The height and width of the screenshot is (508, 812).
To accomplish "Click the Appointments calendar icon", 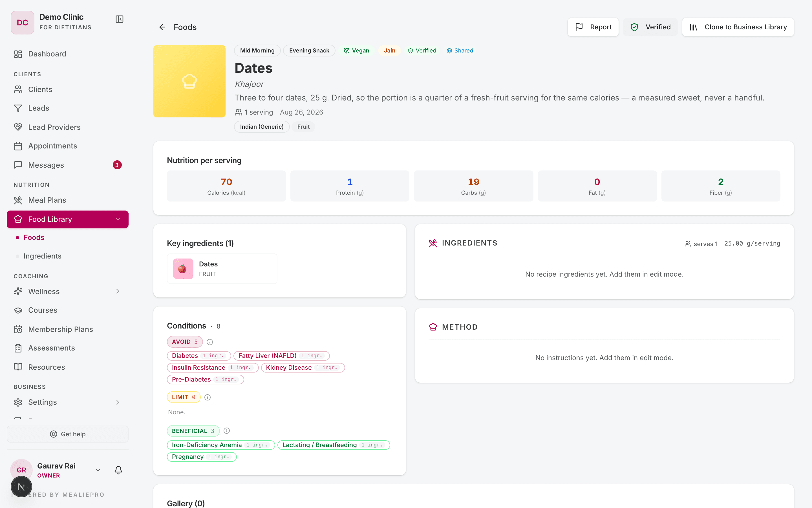I will pyautogui.click(x=18, y=146).
